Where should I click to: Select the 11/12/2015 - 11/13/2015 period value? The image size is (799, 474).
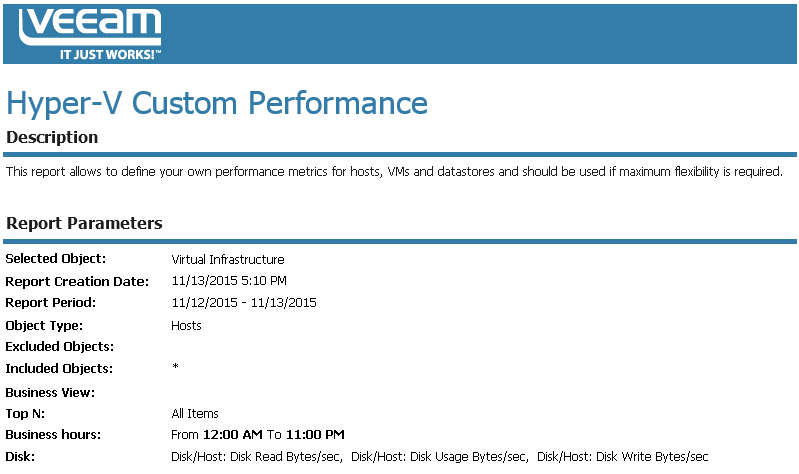(244, 303)
